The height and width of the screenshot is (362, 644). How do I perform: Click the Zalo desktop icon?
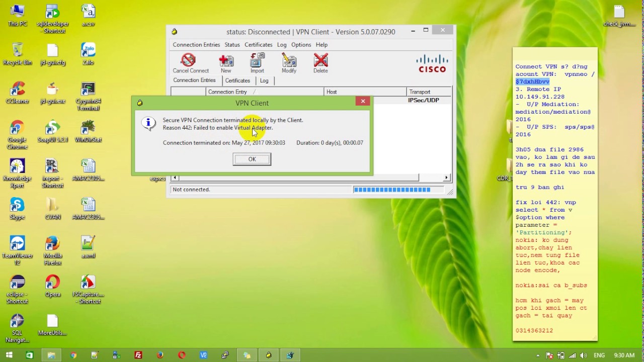[88, 54]
